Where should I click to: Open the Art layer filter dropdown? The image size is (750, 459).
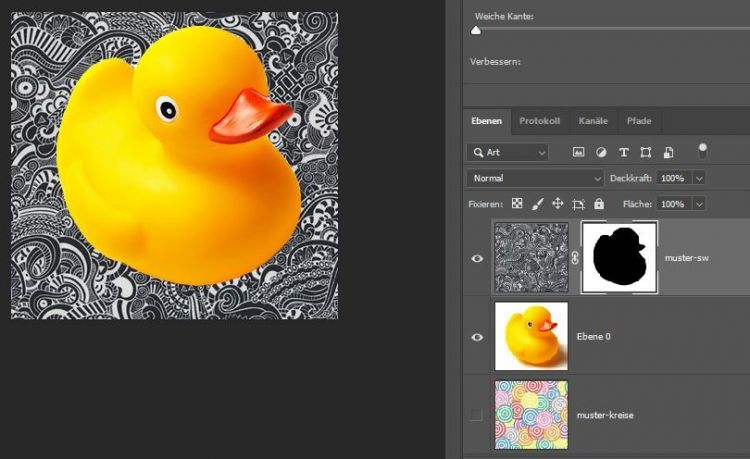coord(507,153)
